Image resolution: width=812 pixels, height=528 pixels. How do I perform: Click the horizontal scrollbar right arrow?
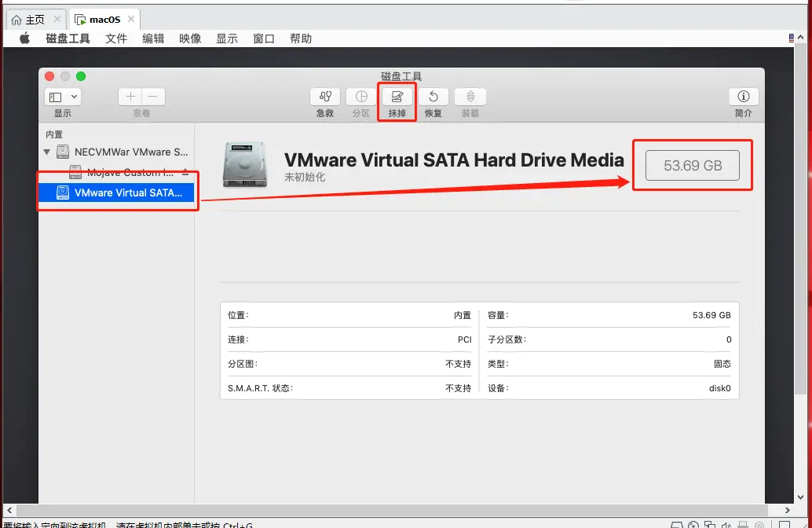coord(787,510)
